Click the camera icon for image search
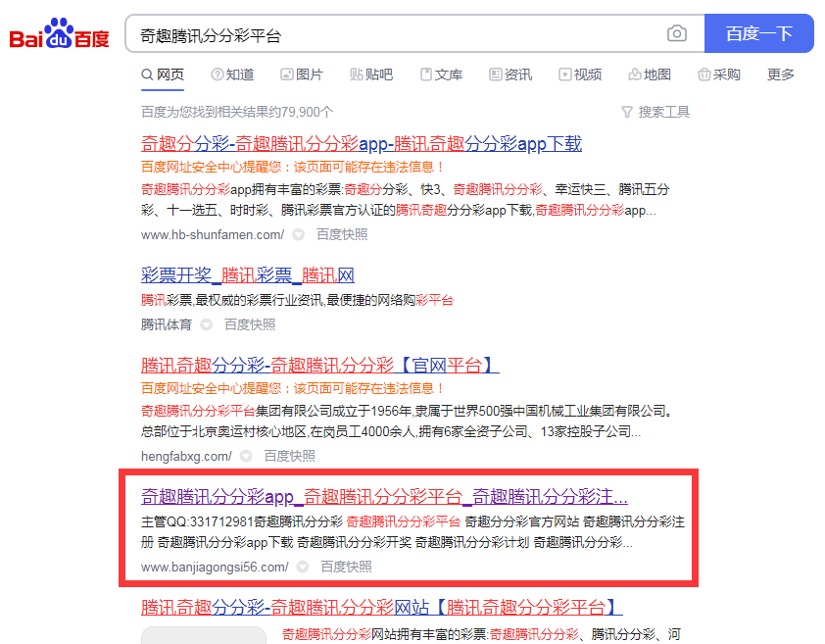The width and height of the screenshot is (825, 644). click(676, 32)
